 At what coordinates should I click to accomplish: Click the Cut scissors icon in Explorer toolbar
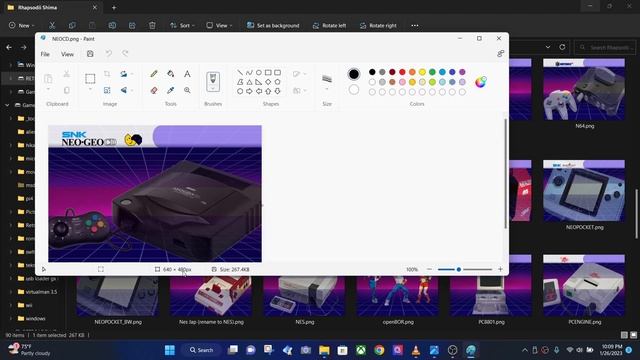52,25
